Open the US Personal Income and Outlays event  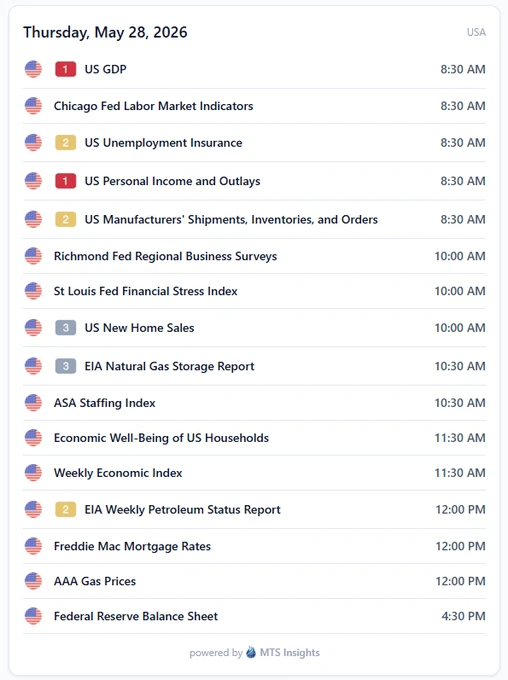pyautogui.click(x=172, y=181)
